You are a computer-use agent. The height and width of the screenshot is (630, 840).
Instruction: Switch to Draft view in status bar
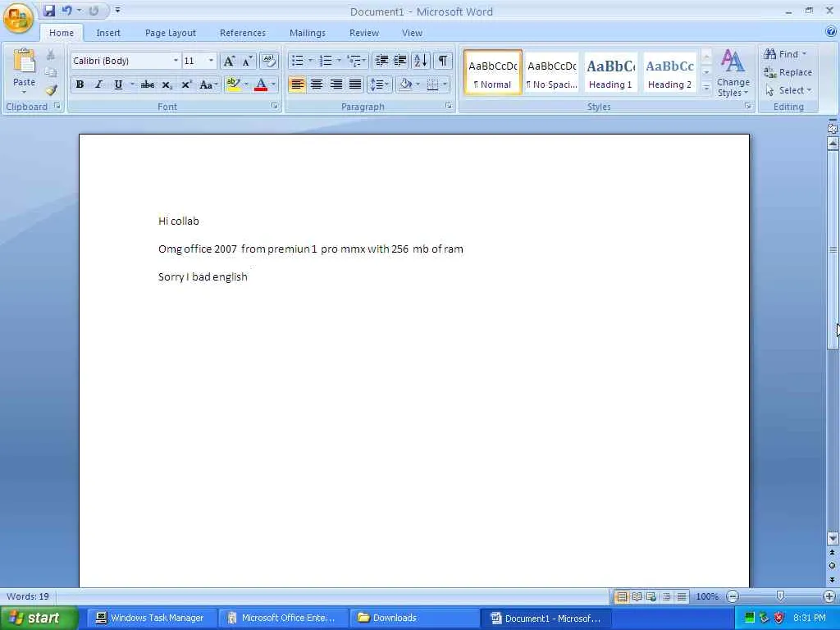[x=682, y=596]
